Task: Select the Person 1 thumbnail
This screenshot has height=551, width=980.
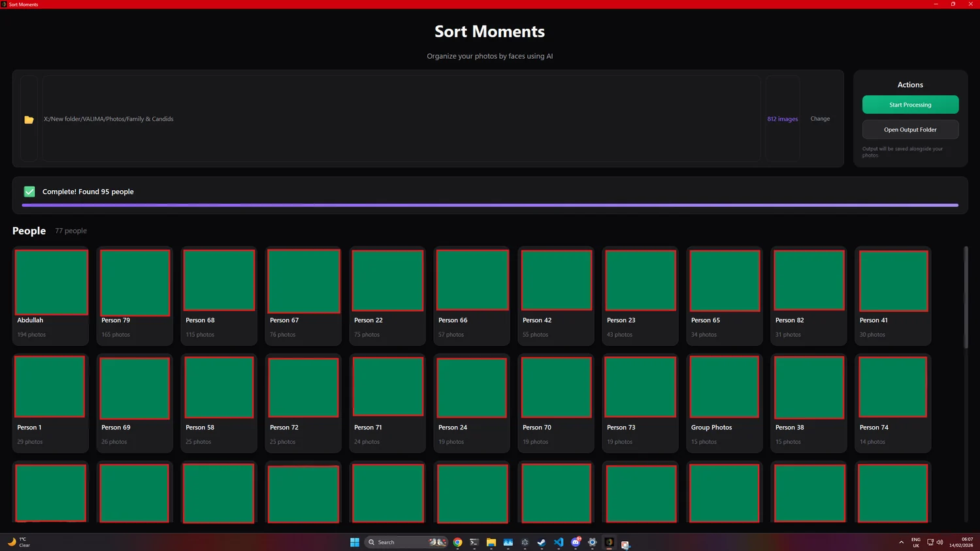Action: (x=50, y=386)
